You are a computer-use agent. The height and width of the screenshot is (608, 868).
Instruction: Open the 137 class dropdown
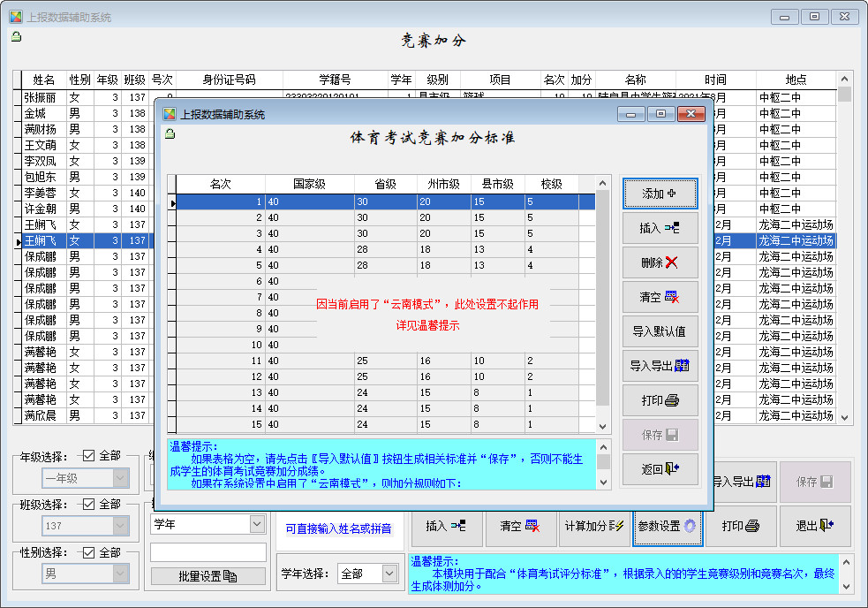pyautogui.click(x=120, y=526)
